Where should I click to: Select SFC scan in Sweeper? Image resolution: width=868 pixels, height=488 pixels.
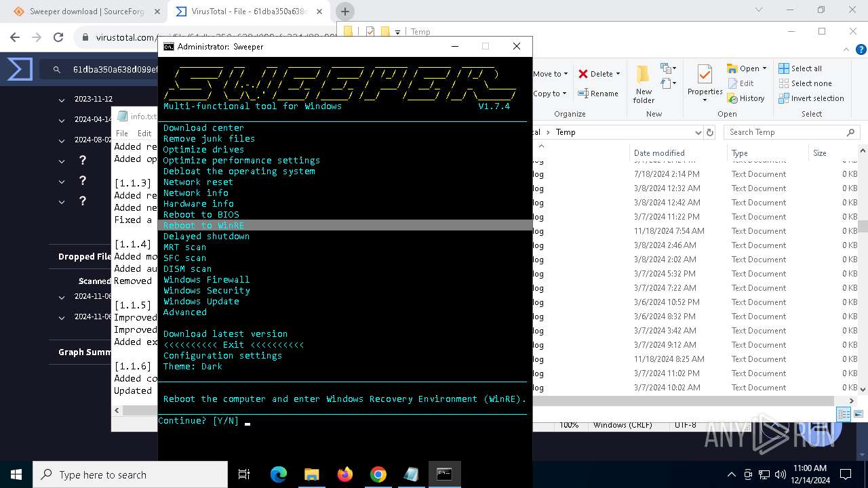184,258
